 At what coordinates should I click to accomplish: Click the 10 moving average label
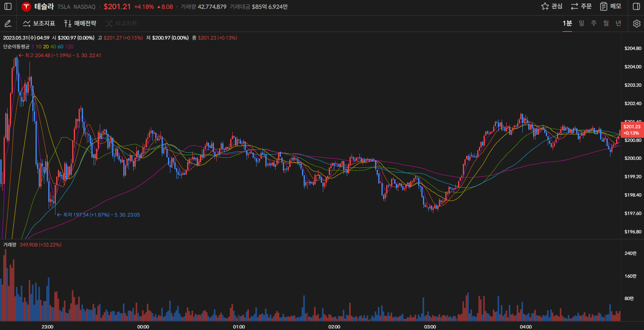(39, 47)
